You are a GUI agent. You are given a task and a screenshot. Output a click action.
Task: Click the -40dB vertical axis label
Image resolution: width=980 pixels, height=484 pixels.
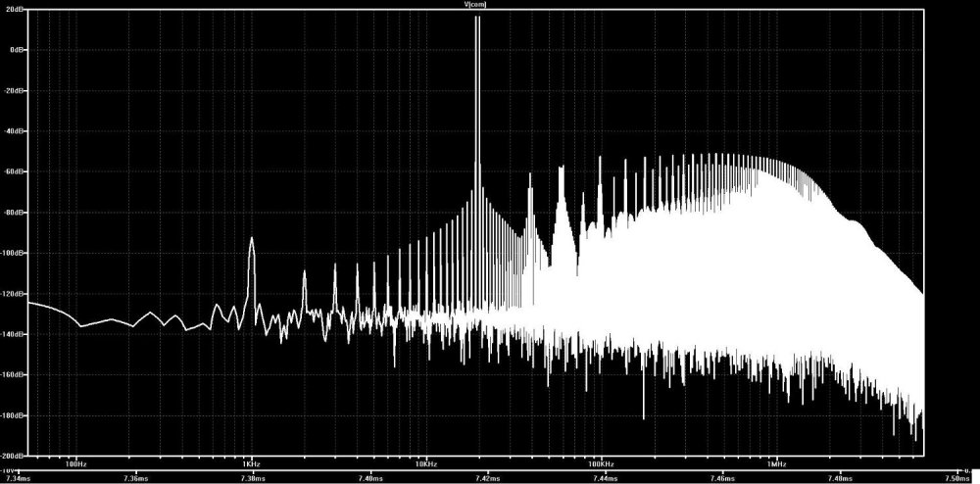coord(16,131)
